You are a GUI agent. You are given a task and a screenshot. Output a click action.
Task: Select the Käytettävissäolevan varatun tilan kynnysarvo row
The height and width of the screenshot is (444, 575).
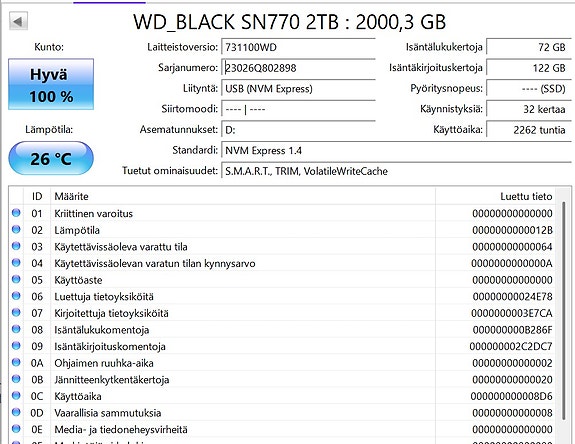click(282, 263)
